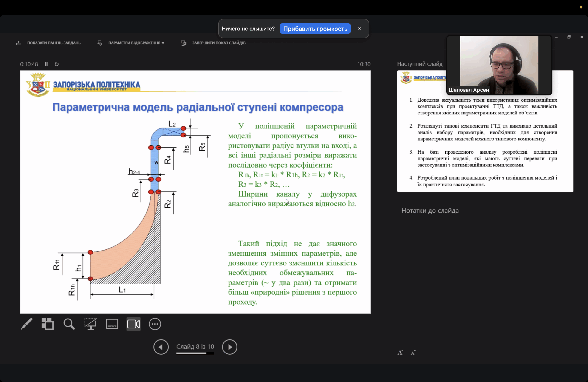Click Завершити показ слайдів
588x382 pixels.
click(218, 43)
